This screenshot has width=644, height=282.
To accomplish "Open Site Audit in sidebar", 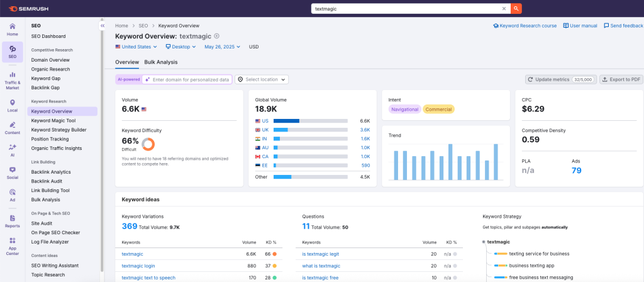I will (43, 223).
